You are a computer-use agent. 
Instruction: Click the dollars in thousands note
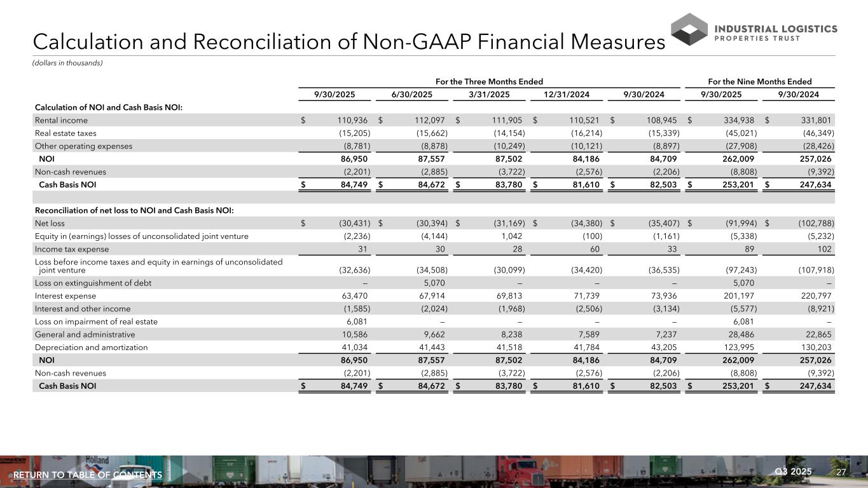click(x=67, y=63)
